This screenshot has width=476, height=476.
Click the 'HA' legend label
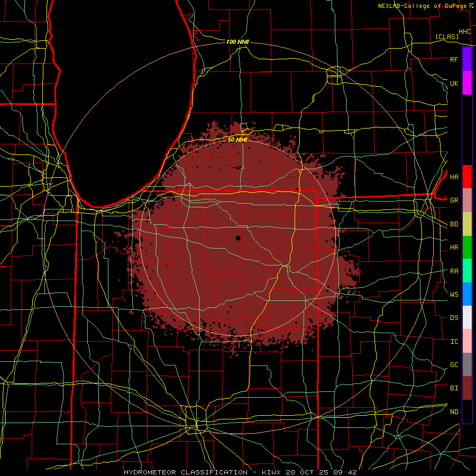tap(454, 177)
